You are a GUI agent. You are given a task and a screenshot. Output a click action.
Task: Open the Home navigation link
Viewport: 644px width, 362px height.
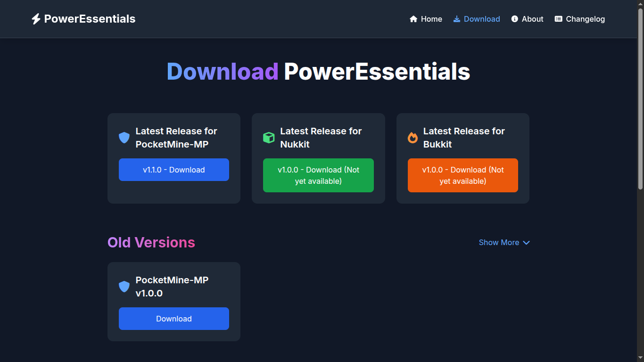pos(426,19)
